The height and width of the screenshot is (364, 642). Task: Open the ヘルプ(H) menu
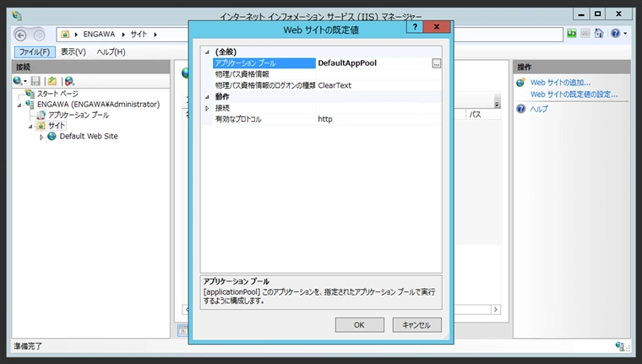111,52
